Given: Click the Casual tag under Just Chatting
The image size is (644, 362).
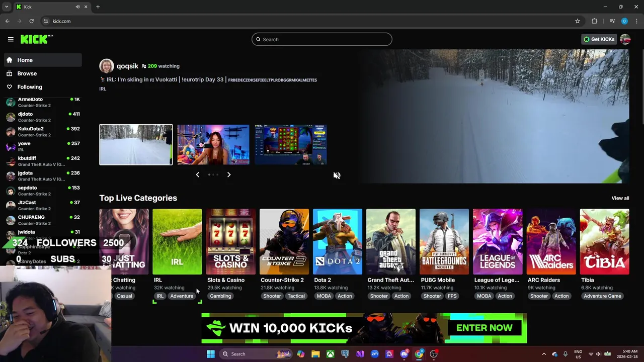Looking at the screenshot, I should tap(124, 296).
